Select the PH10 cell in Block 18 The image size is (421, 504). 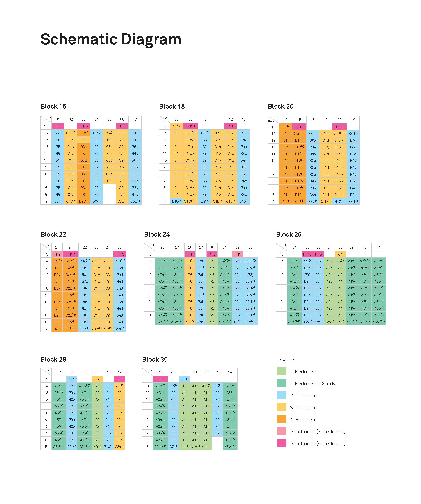point(190,126)
